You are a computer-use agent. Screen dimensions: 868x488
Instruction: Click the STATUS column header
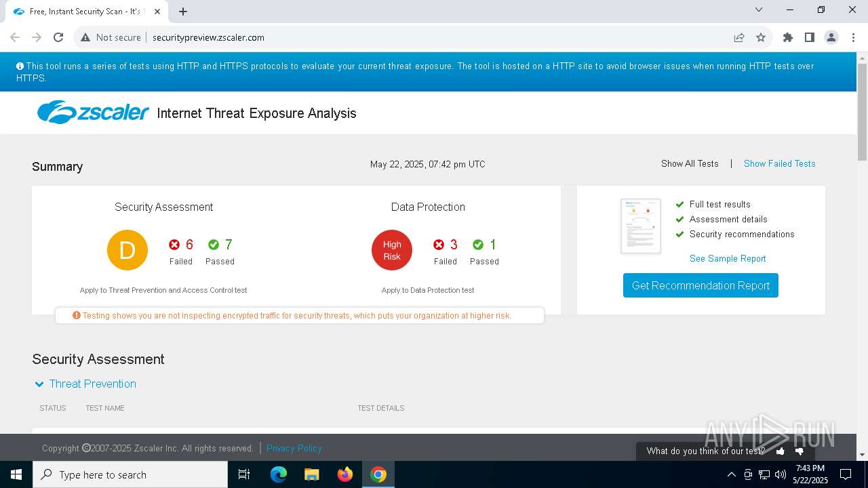coord(53,408)
